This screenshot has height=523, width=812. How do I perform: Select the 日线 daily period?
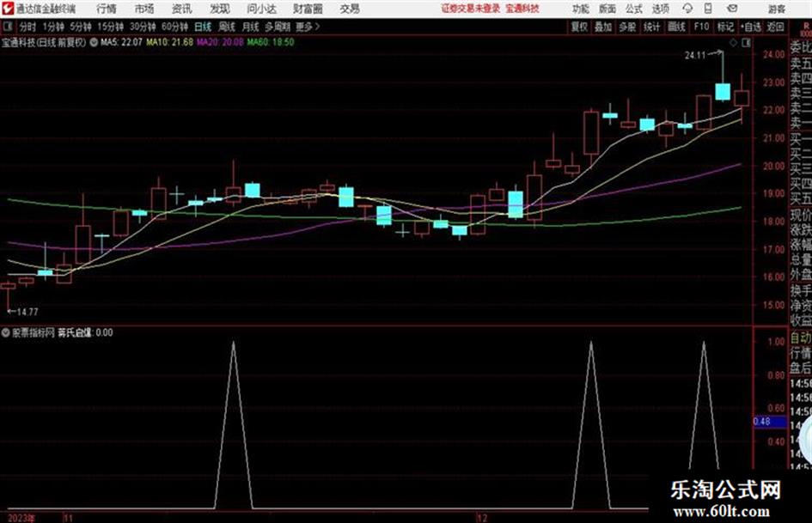click(x=203, y=27)
